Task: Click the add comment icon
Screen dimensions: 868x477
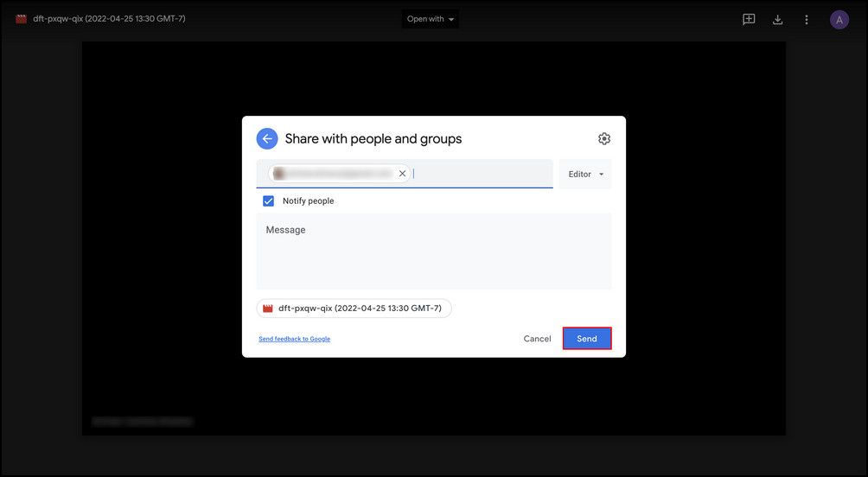Action: click(x=749, y=19)
